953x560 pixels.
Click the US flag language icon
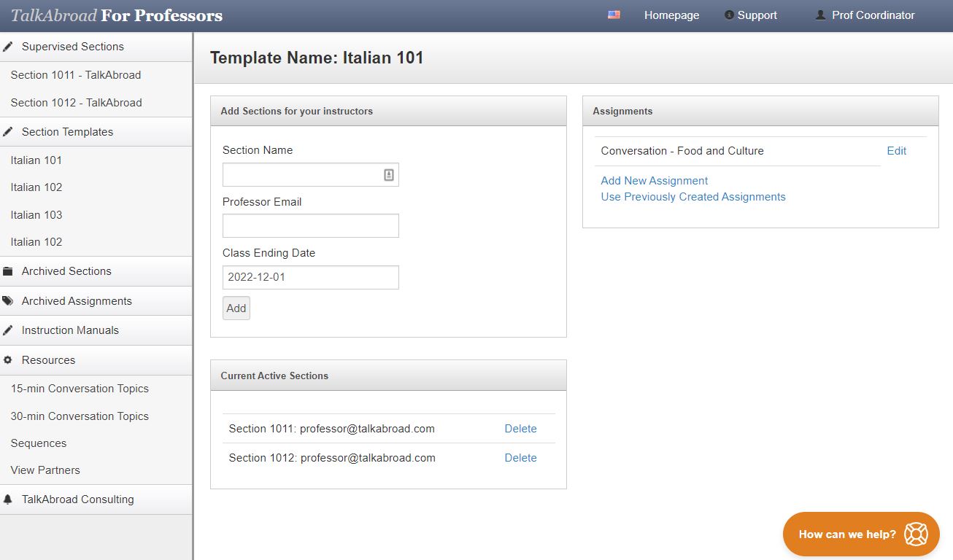click(614, 15)
